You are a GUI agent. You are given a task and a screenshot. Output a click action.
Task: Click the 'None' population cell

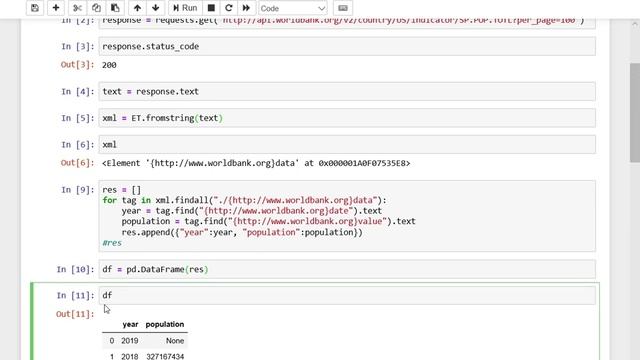coord(175,341)
